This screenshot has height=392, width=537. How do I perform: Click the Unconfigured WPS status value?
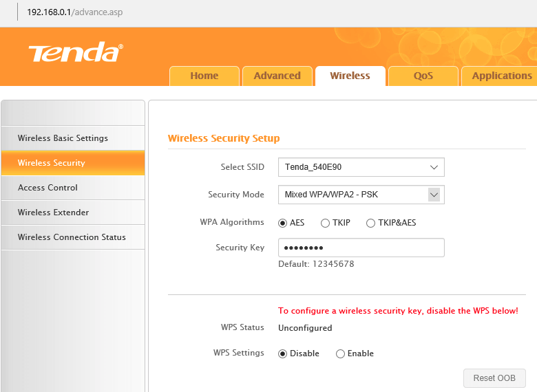[x=305, y=328]
